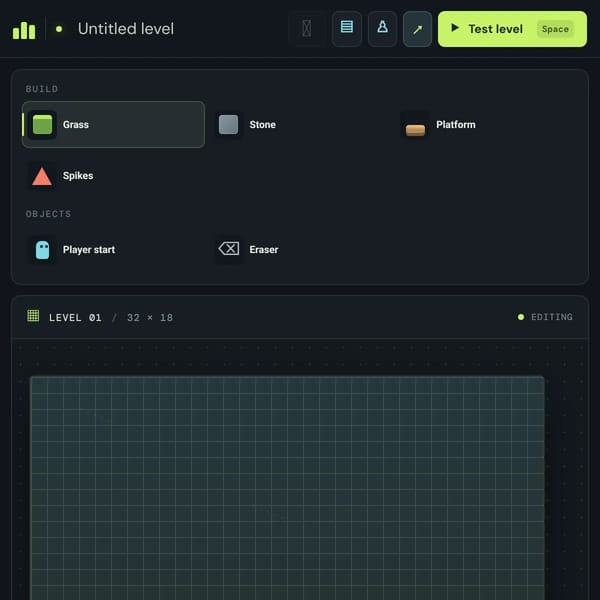Image resolution: width=600 pixels, height=600 pixels.
Task: Click the EDITING status indicator
Action: [x=545, y=317]
